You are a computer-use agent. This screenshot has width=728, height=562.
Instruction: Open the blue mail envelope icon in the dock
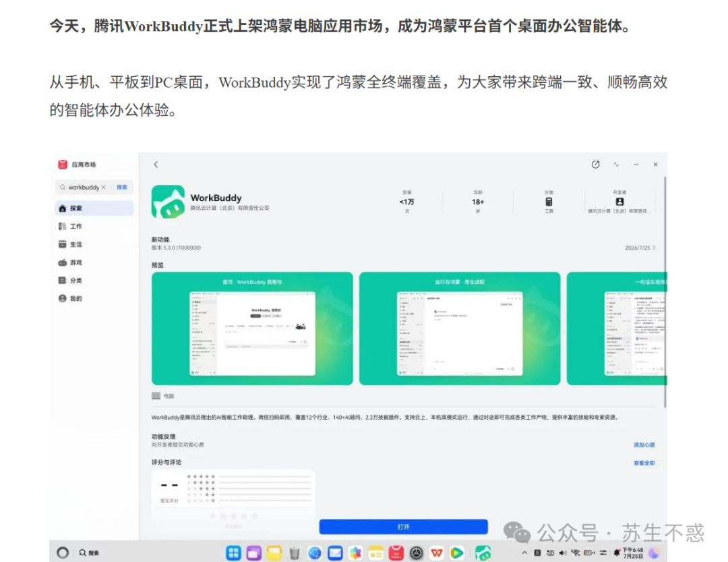click(x=335, y=553)
